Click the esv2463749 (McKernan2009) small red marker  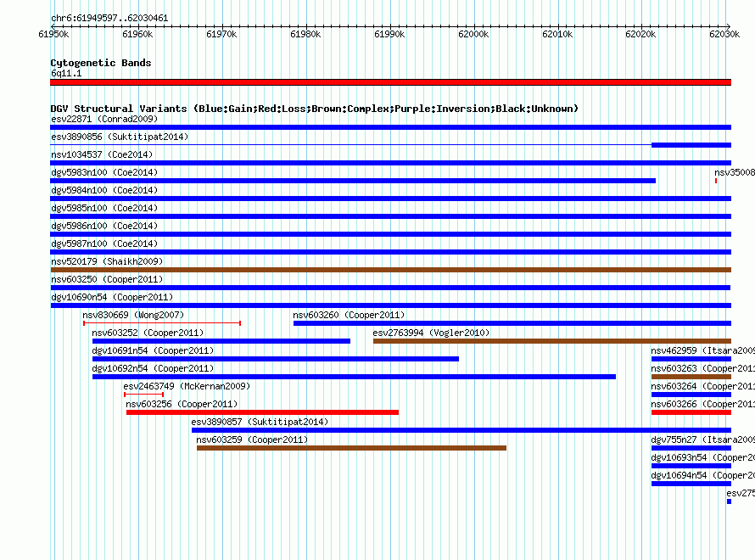point(144,395)
